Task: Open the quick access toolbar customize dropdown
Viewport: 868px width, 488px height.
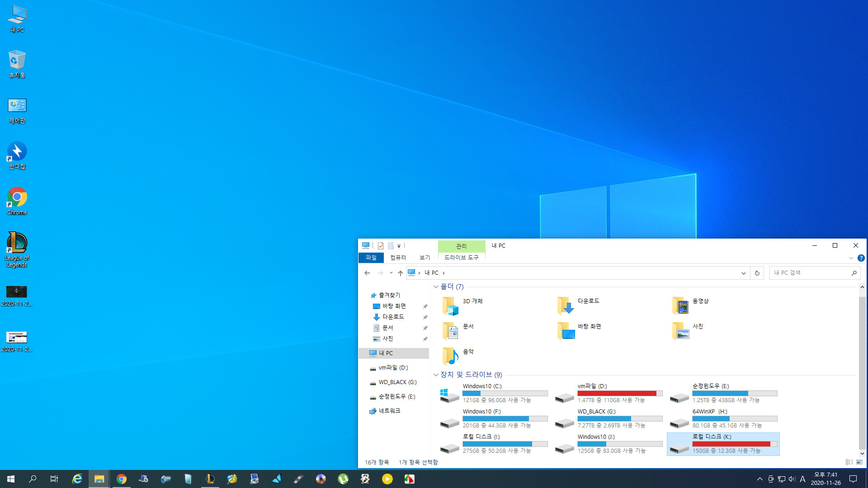Action: 399,246
